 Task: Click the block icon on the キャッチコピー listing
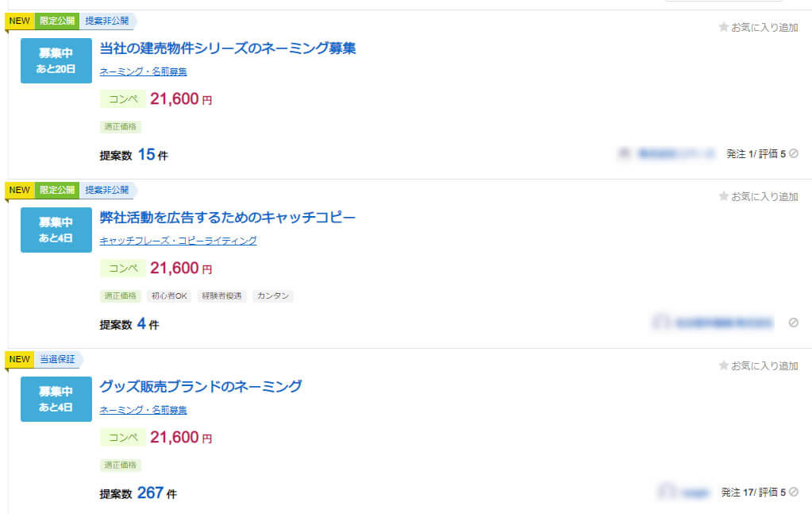pyautogui.click(x=793, y=323)
